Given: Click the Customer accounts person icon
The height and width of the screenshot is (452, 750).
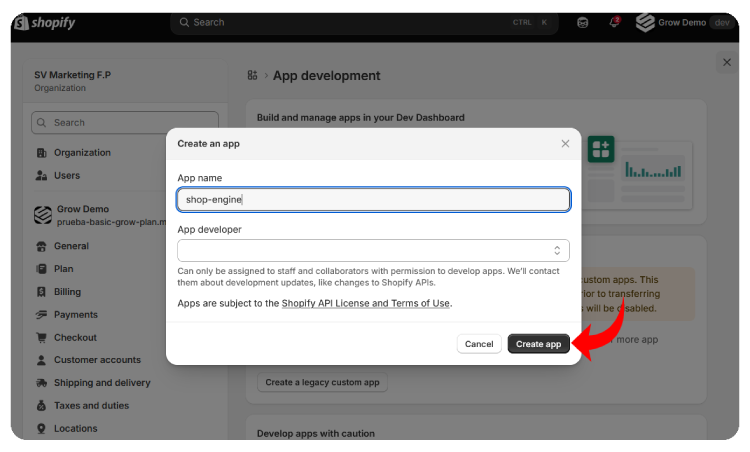Looking at the screenshot, I should (x=42, y=360).
